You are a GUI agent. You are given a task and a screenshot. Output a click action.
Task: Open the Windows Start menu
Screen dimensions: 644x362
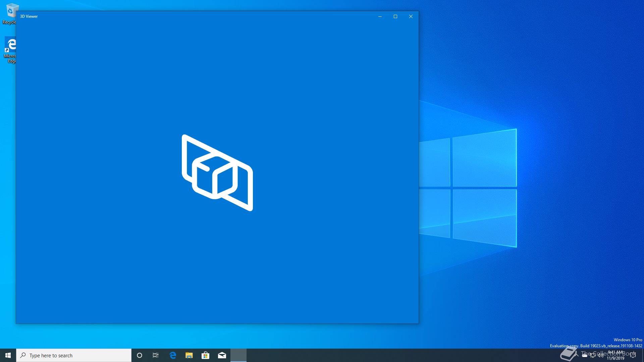point(8,355)
